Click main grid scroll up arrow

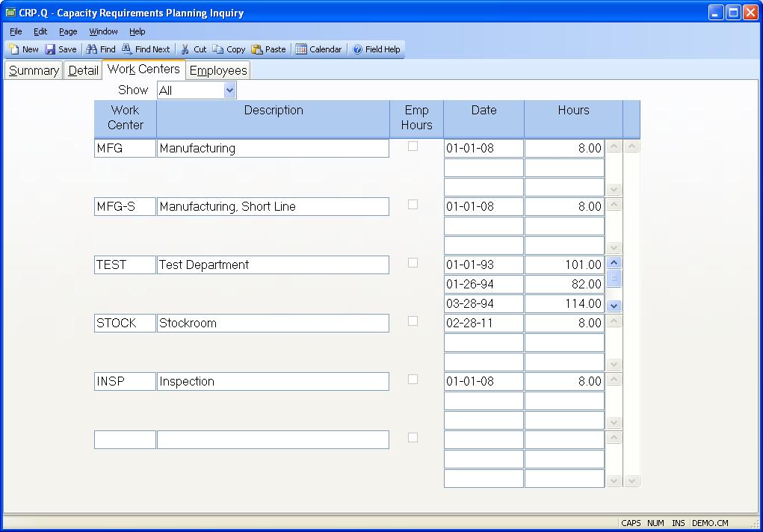point(631,146)
